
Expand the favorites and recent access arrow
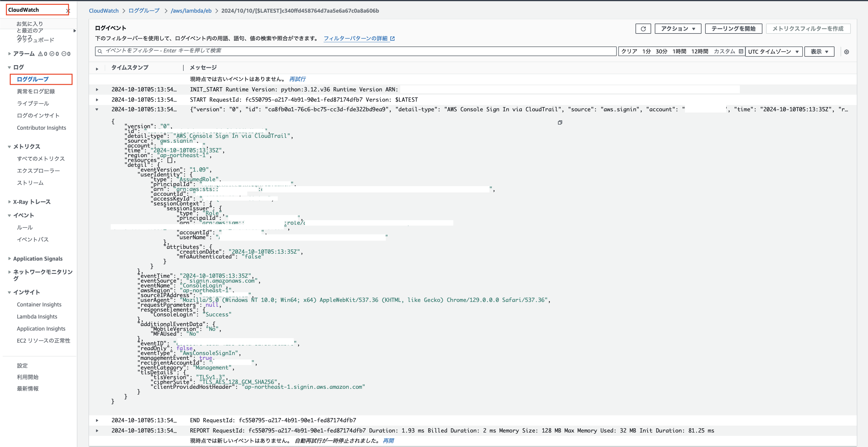pos(74,31)
